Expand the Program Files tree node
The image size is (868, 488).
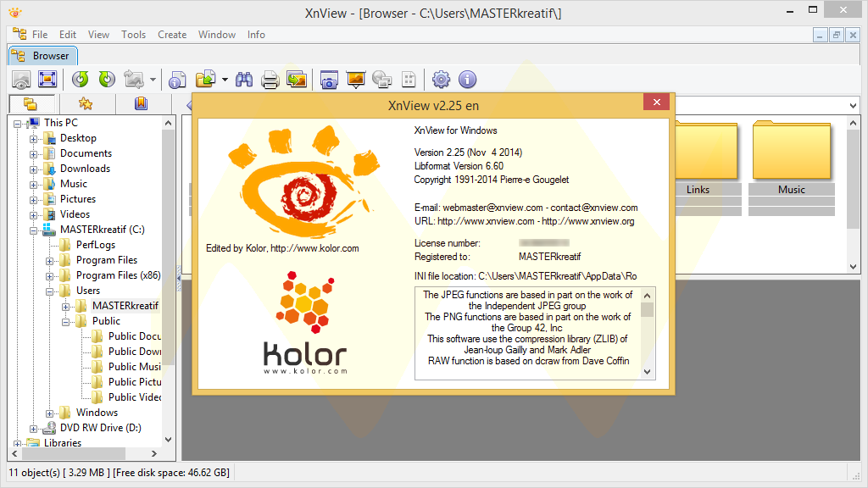click(x=49, y=261)
